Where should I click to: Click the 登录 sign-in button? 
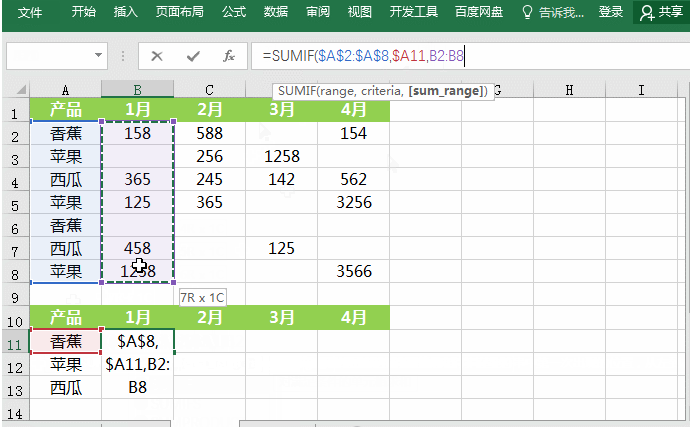(611, 11)
